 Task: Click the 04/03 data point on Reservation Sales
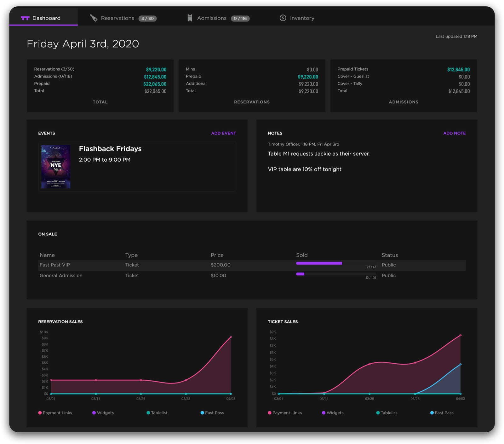(x=231, y=337)
